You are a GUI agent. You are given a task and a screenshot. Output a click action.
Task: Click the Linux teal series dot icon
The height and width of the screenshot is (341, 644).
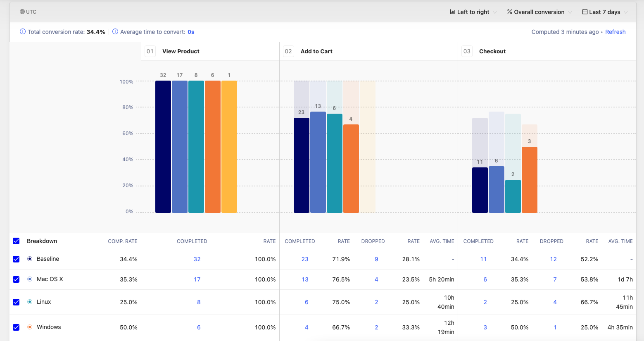pos(30,302)
